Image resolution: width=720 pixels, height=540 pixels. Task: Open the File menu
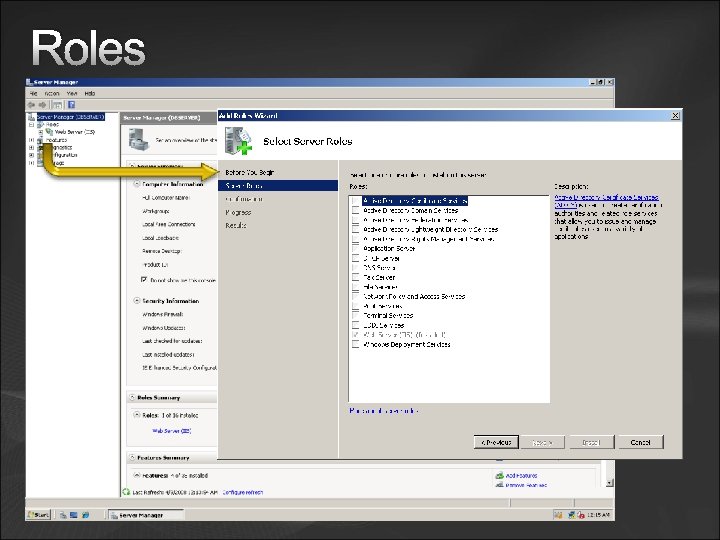pos(34,93)
